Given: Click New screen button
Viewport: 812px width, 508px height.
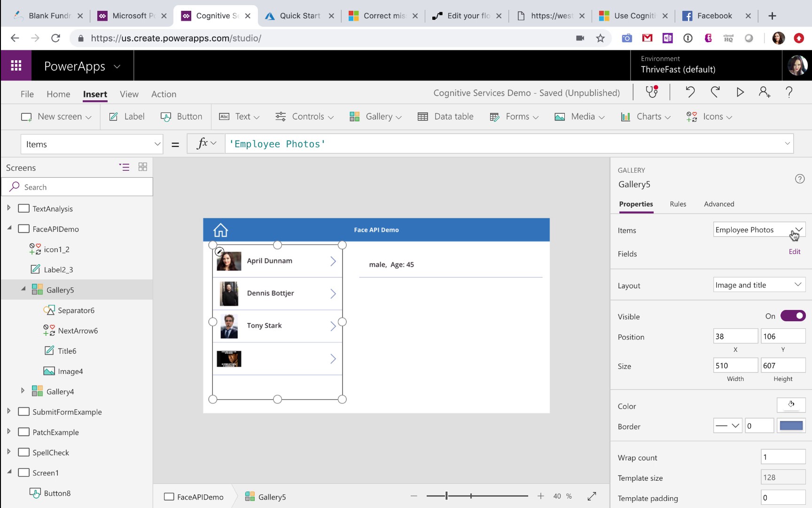Looking at the screenshot, I should click(56, 117).
